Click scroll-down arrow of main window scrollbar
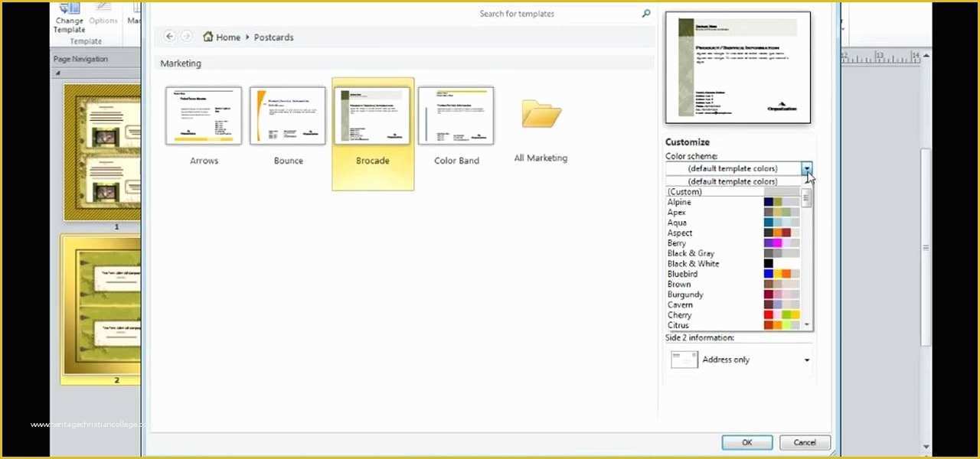Screen dimensions: 980x459 pyautogui.click(x=926, y=447)
